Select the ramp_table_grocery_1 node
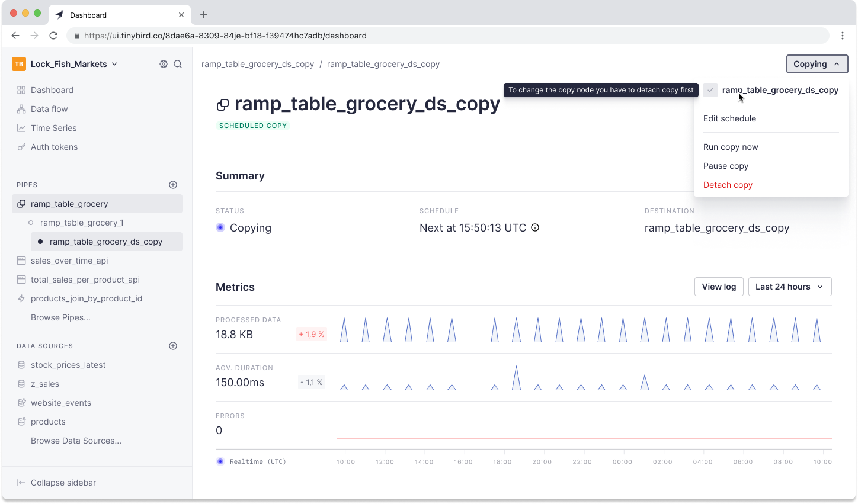The image size is (858, 504). (82, 223)
